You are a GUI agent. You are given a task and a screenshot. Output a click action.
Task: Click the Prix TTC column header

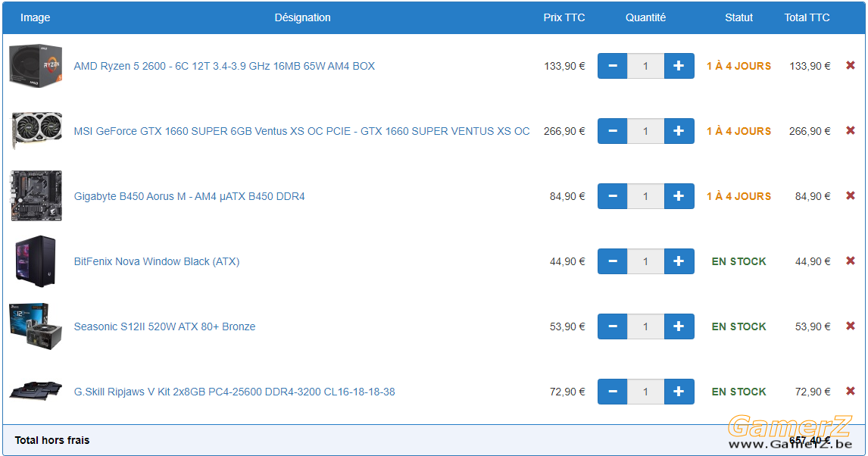click(564, 17)
